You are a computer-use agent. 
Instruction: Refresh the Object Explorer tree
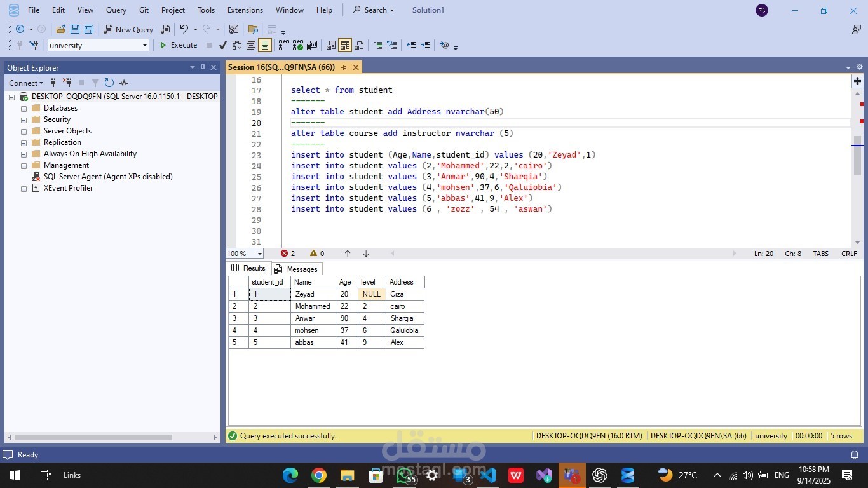(x=109, y=83)
